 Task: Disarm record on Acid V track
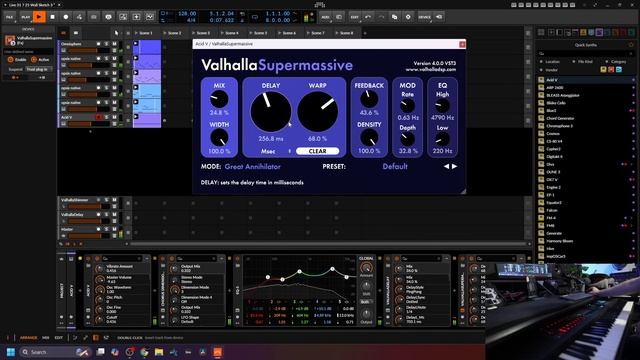[x=98, y=117]
